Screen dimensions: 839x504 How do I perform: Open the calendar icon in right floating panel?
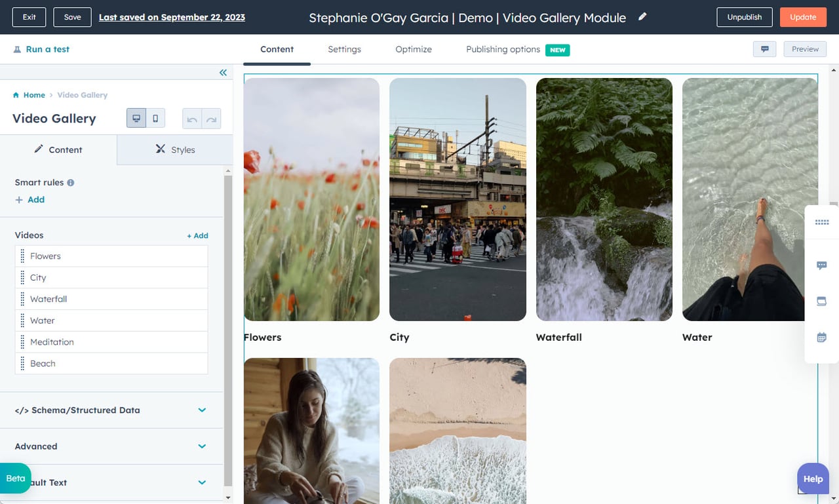(822, 338)
